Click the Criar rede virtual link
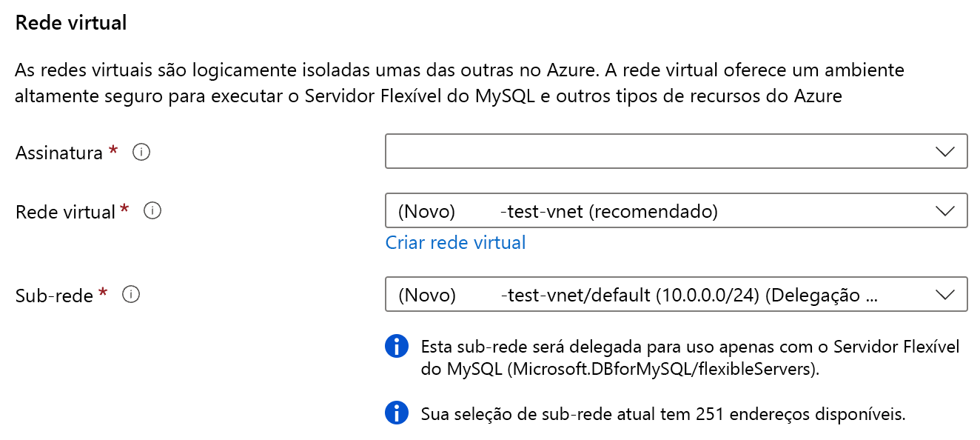Screen dimensions: 980x440 (x=455, y=242)
